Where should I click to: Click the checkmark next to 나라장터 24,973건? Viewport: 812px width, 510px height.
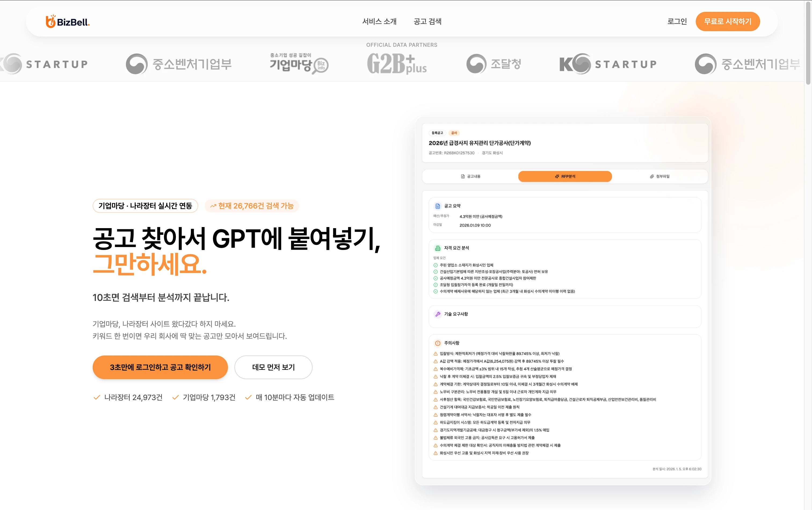pyautogui.click(x=97, y=397)
